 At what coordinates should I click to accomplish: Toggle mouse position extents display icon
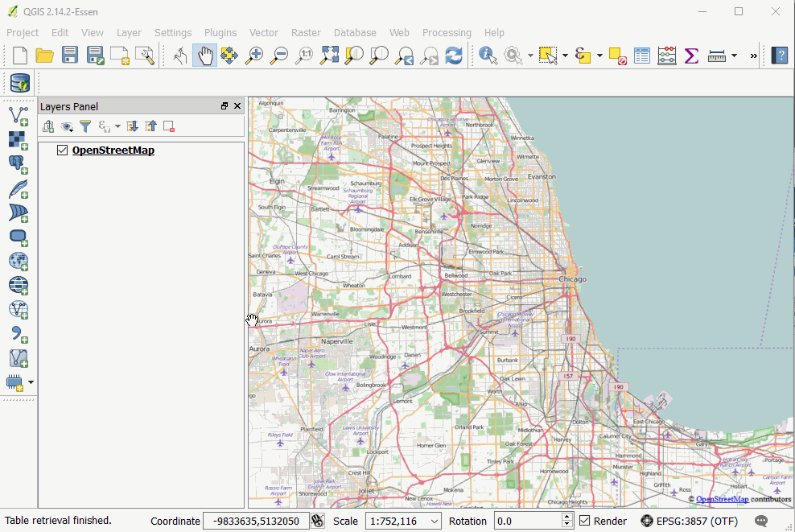pos(318,521)
